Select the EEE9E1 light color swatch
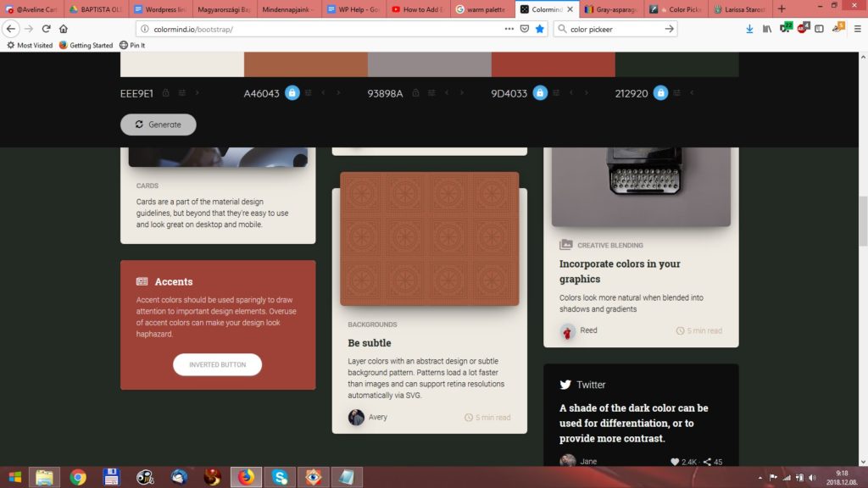Viewport: 868px width, 488px height. click(182, 64)
